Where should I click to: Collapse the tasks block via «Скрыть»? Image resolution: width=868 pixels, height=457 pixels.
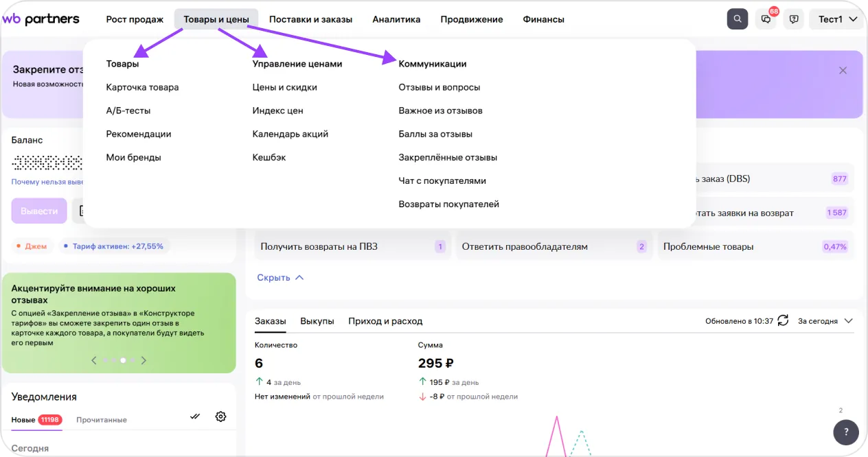click(x=279, y=278)
